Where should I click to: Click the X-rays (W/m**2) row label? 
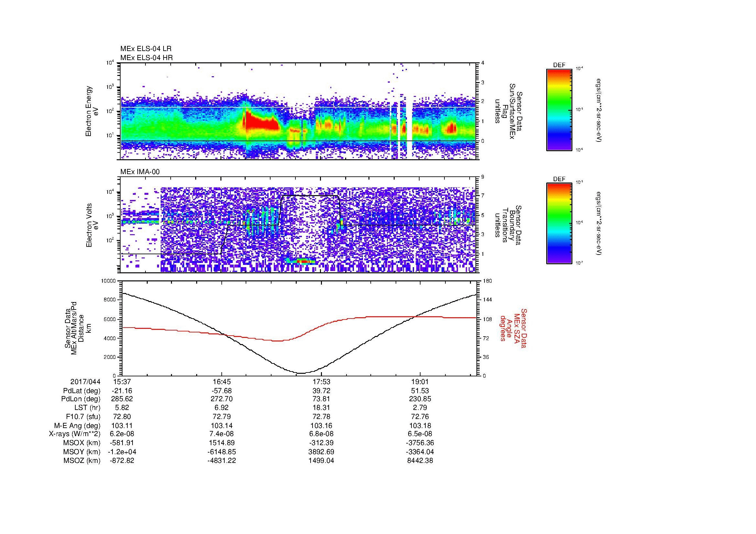[74, 434]
